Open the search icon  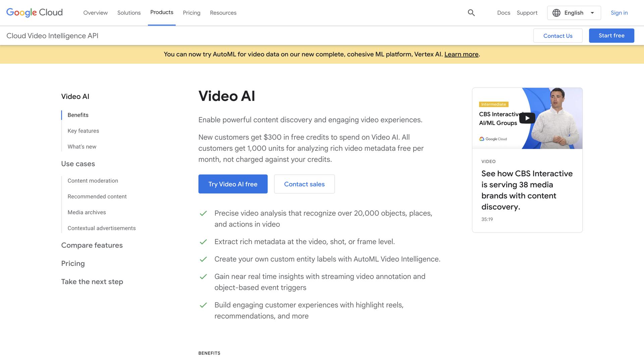471,12
